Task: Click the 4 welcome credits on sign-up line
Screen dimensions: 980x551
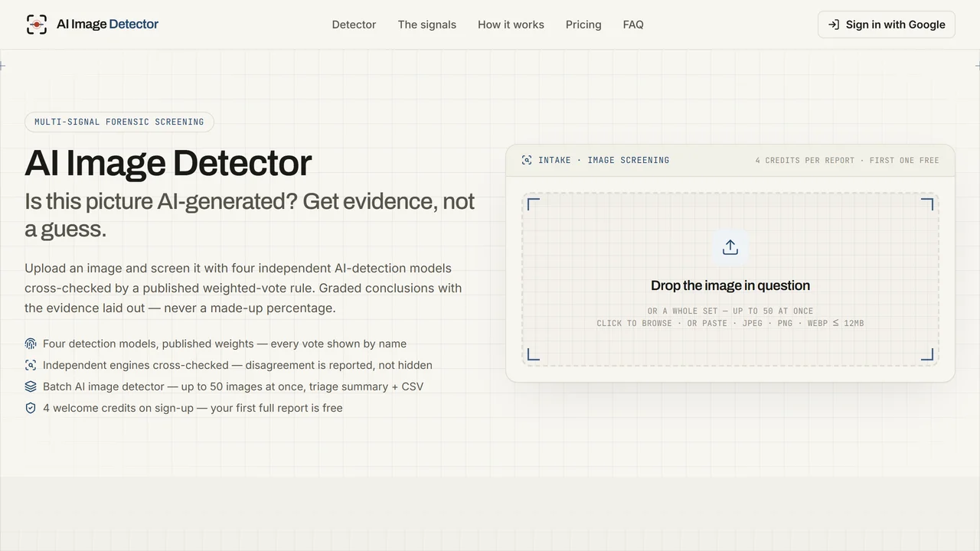Action: (x=193, y=408)
